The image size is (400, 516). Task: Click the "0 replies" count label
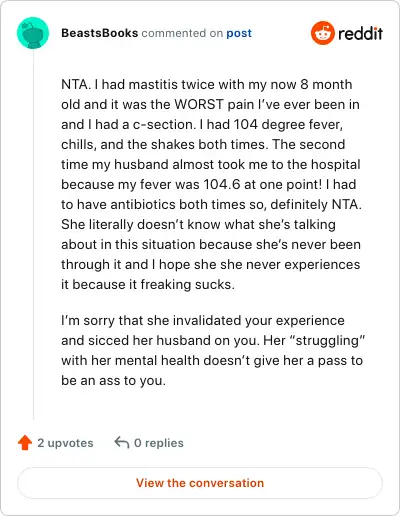tap(159, 443)
